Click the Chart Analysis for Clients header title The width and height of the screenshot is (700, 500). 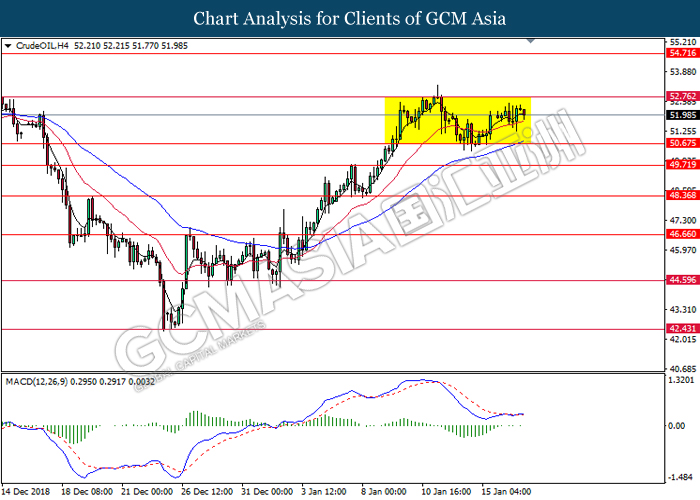tap(350, 18)
